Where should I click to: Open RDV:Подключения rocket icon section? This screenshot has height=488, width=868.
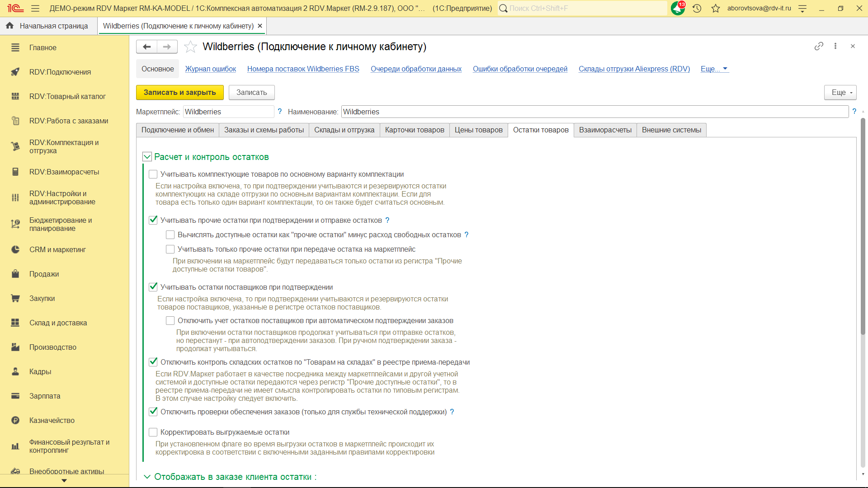(x=15, y=72)
